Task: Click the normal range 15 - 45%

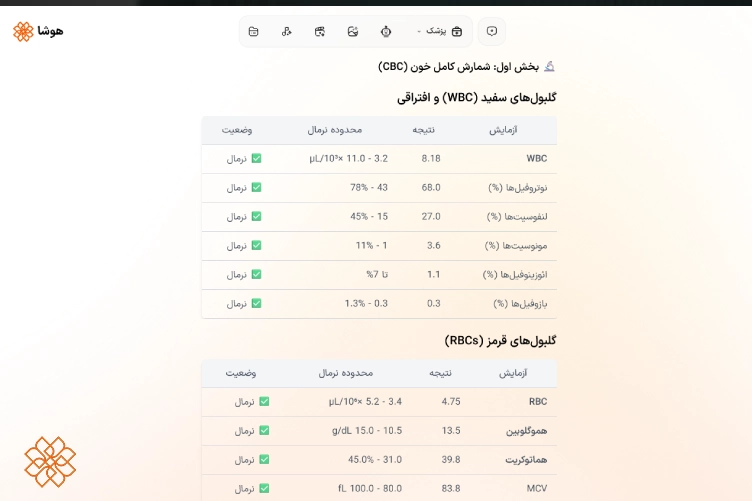Action: pos(369,217)
